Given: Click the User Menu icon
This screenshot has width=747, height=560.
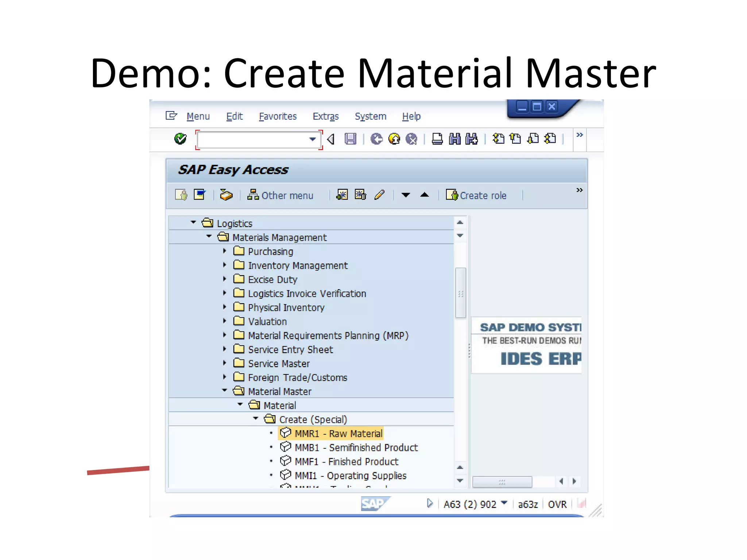Looking at the screenshot, I should pyautogui.click(x=181, y=195).
